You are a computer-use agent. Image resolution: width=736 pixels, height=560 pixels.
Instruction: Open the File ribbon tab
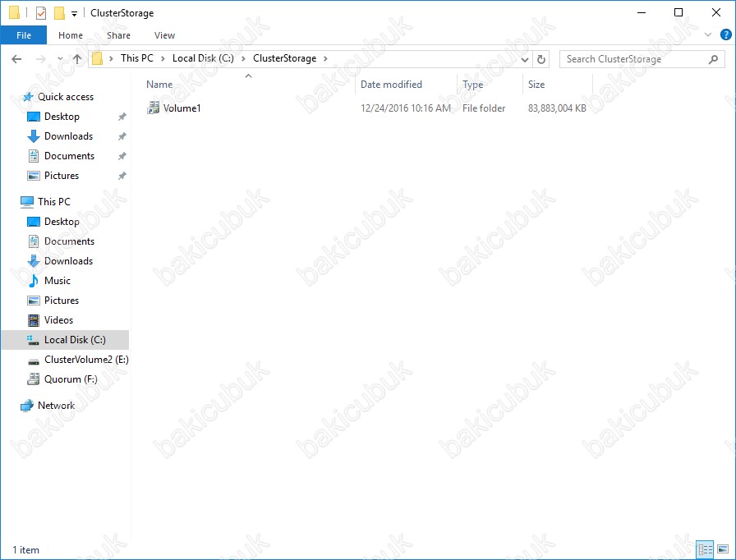24,35
